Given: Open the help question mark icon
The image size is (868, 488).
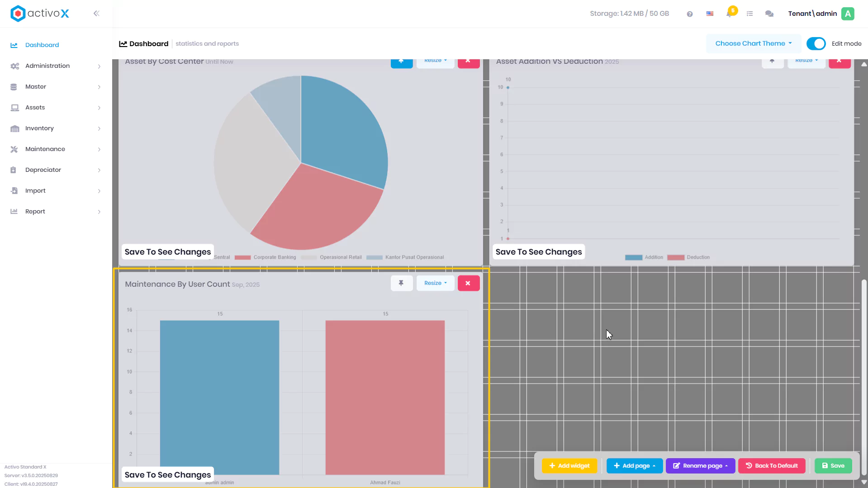Looking at the screenshot, I should 689,14.
